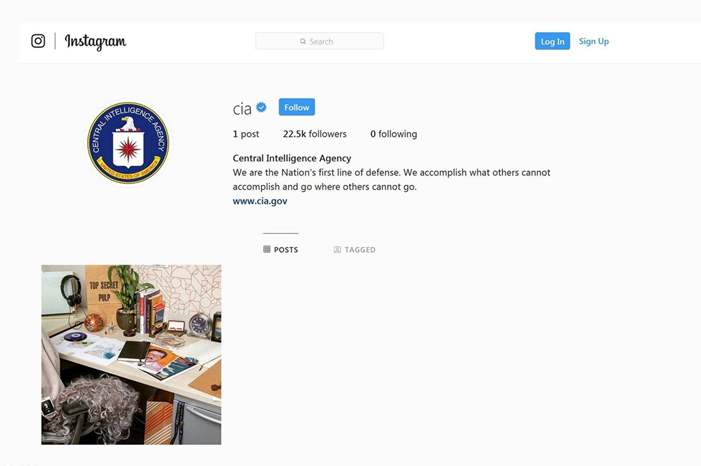Click the Central Intelligence Agency name text

click(292, 158)
